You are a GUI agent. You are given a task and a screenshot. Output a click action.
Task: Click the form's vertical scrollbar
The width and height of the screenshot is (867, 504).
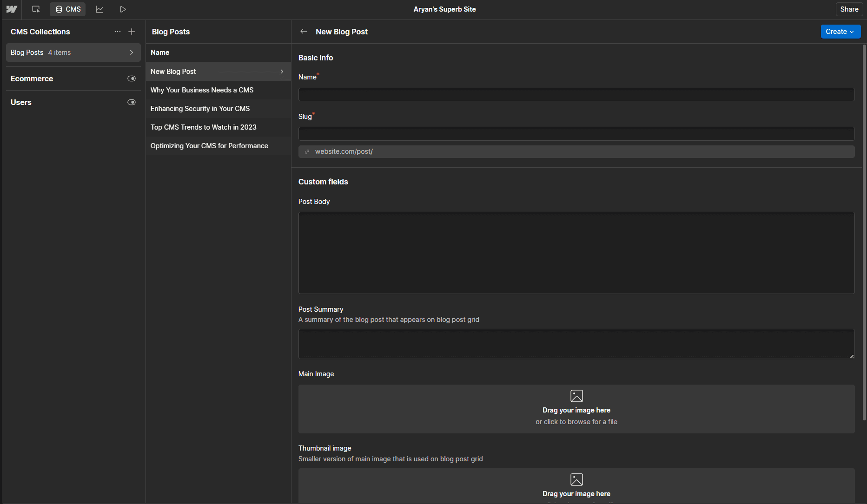[x=864, y=232]
